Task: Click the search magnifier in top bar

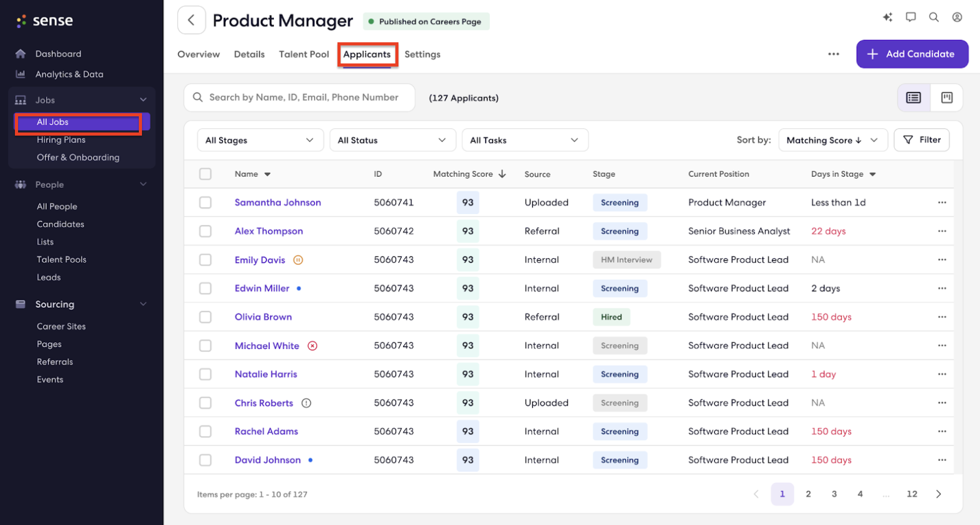Action: [933, 17]
